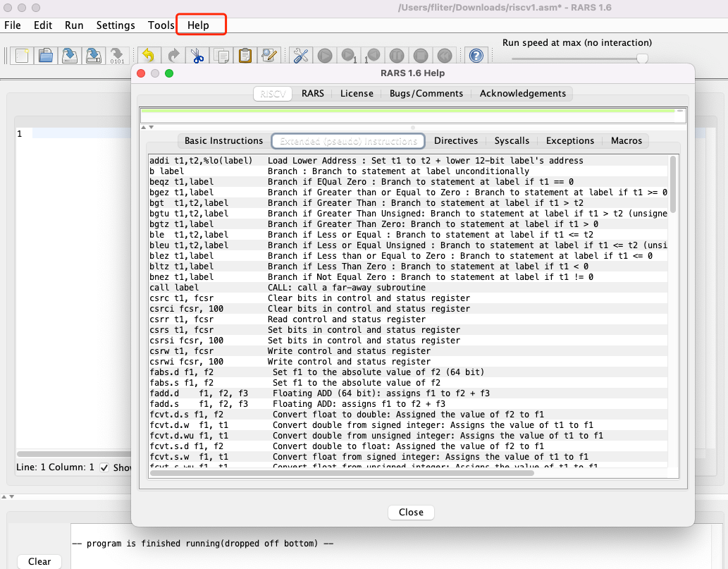Switch to the Basic Instructions tab
The image size is (728, 569).
[224, 141]
